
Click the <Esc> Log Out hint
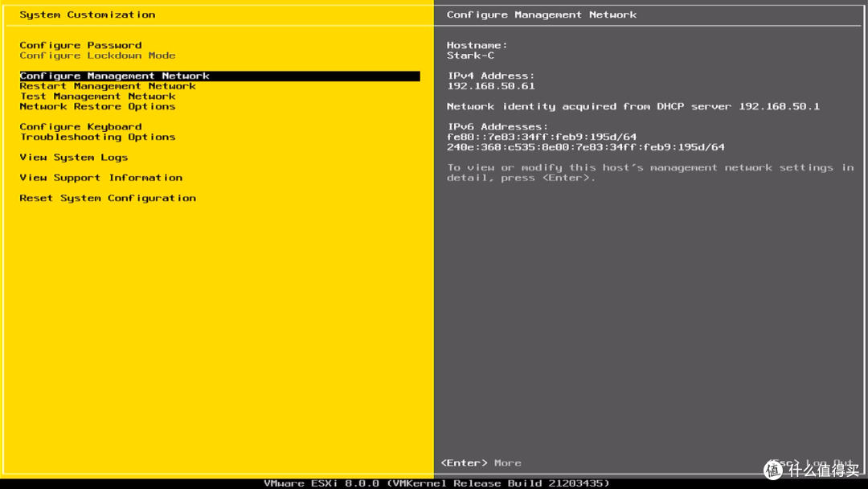pos(810,463)
